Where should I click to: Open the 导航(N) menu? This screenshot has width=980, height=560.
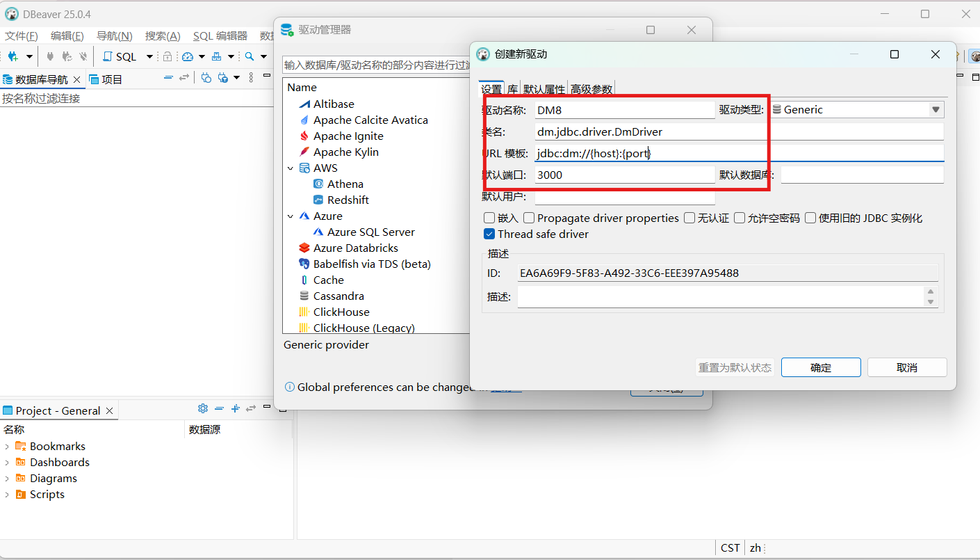click(x=114, y=36)
